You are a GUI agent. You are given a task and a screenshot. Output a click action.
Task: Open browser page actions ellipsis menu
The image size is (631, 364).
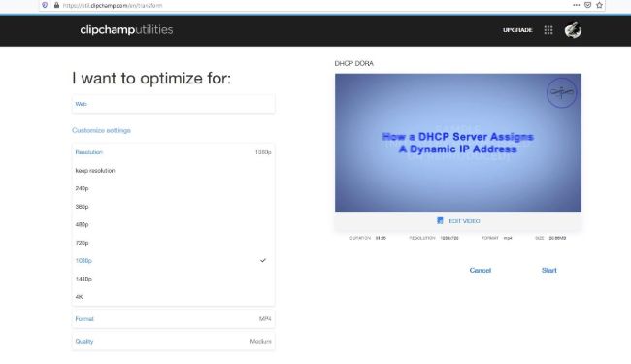pos(577,5)
